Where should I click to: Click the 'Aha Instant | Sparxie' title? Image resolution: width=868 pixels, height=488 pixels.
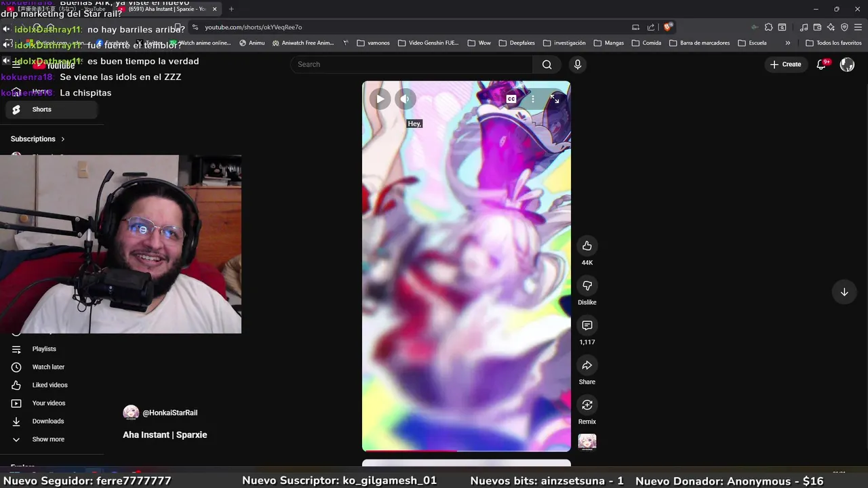coord(165,434)
